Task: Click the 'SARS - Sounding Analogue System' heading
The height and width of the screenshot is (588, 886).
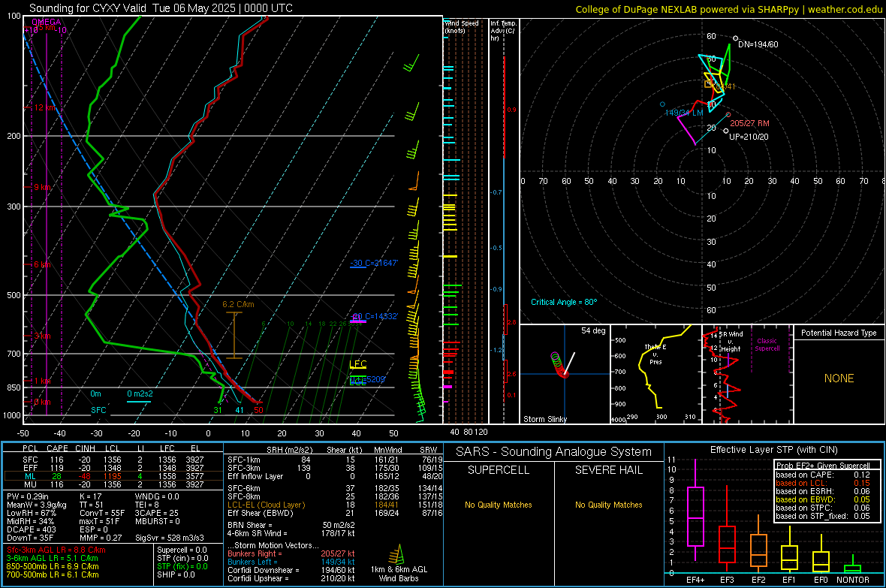Action: [553, 451]
